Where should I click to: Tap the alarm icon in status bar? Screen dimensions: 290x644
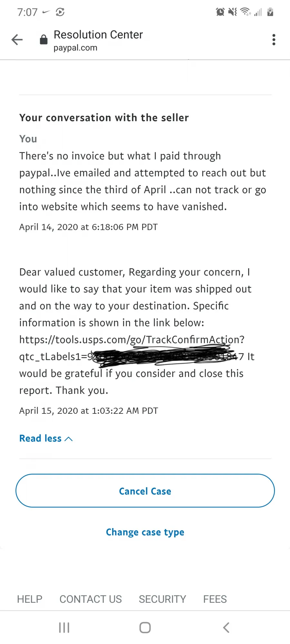pyautogui.click(x=220, y=12)
